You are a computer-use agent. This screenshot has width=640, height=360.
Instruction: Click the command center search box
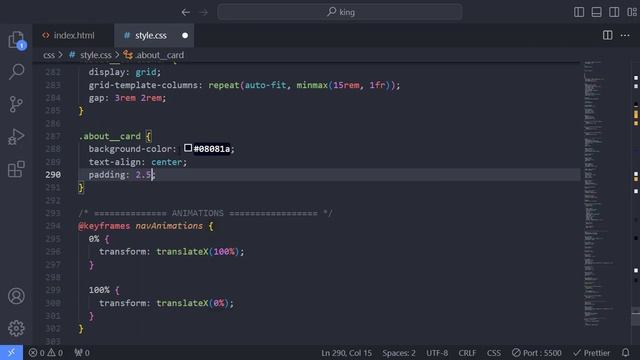[x=340, y=12]
